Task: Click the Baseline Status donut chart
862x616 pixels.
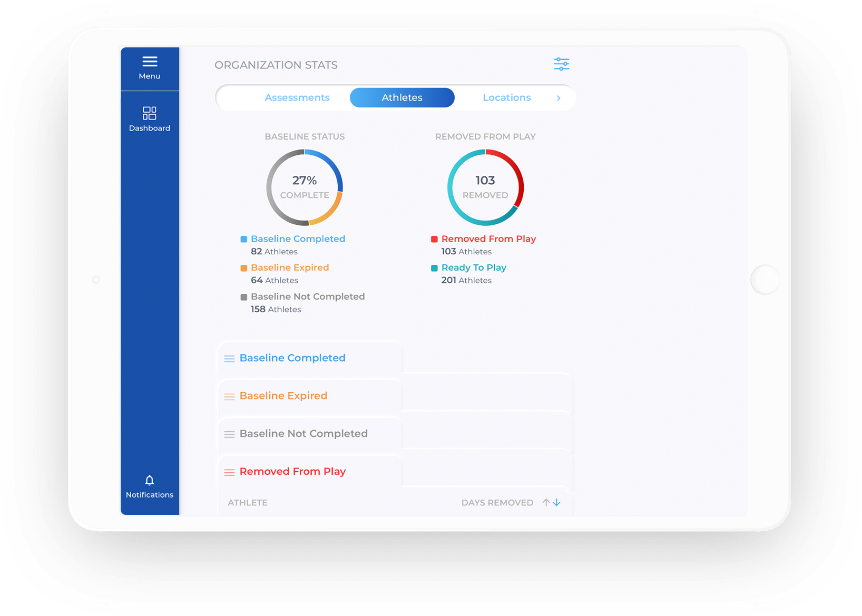Action: tap(305, 187)
